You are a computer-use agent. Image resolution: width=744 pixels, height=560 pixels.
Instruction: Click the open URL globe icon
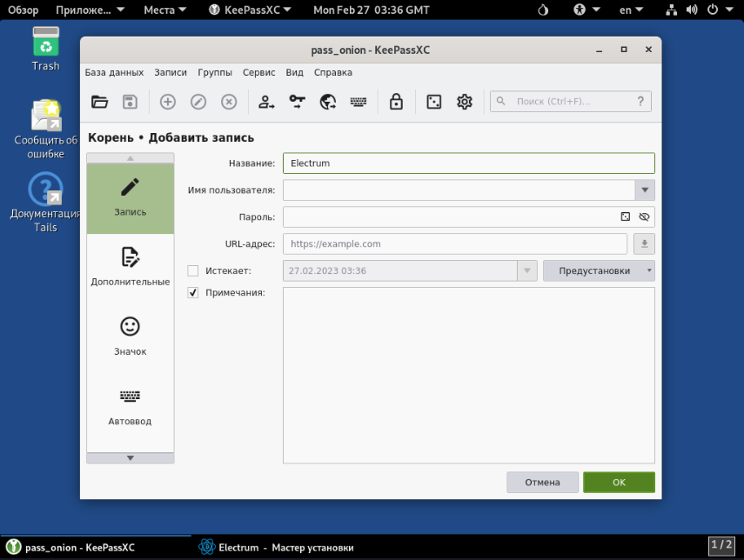point(328,102)
